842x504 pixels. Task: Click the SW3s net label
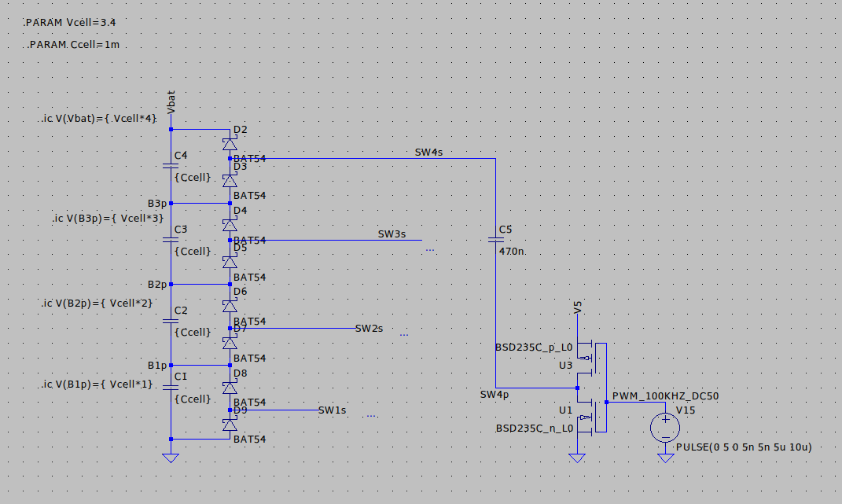coord(392,234)
